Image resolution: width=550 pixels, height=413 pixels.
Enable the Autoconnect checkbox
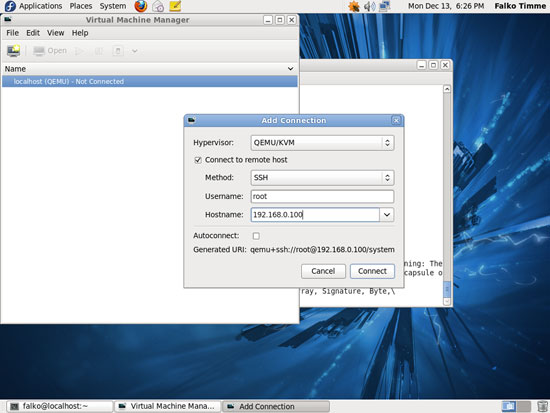pyautogui.click(x=256, y=236)
